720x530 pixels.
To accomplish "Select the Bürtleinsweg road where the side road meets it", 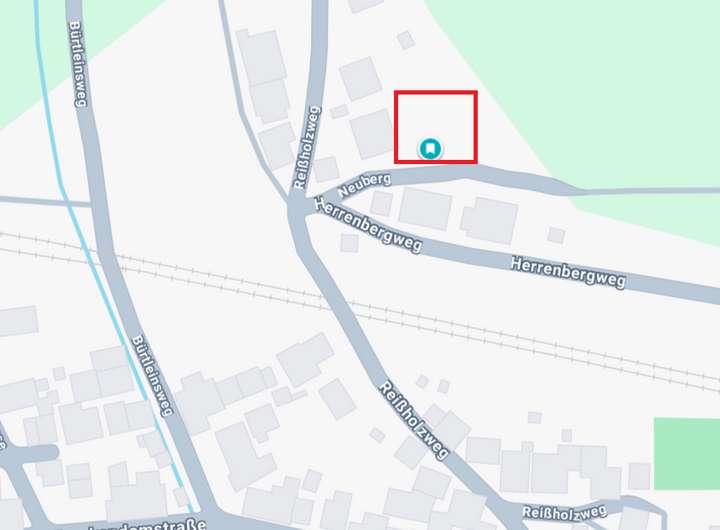I will (x=98, y=204).
